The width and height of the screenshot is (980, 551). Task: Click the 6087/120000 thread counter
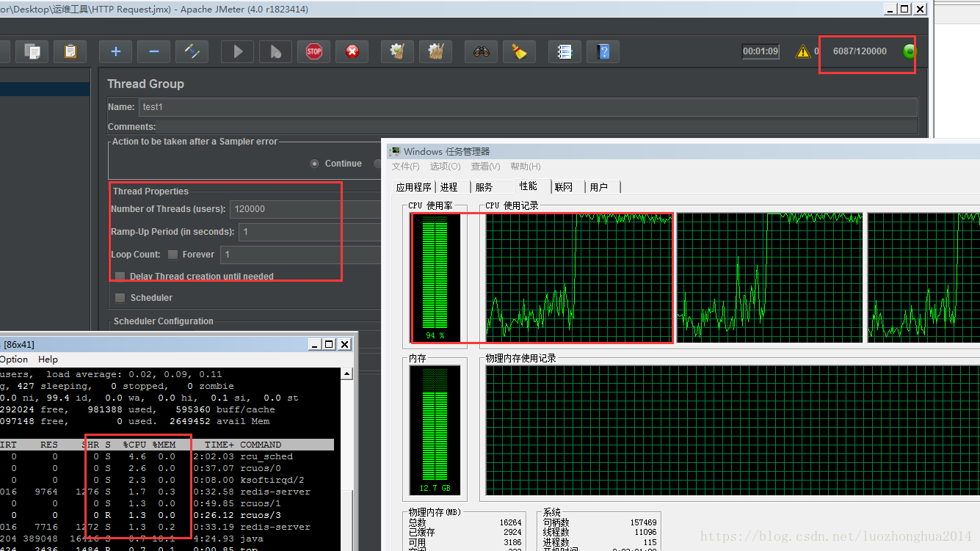(860, 51)
